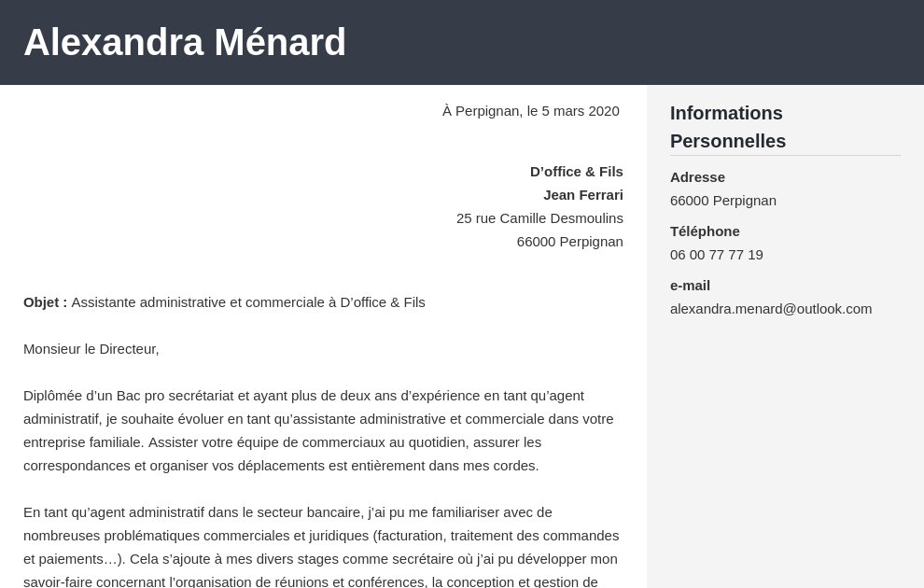
Task: Click the paragraph beginning Diplômée d'un Bac pro
Action: [x=319, y=430]
